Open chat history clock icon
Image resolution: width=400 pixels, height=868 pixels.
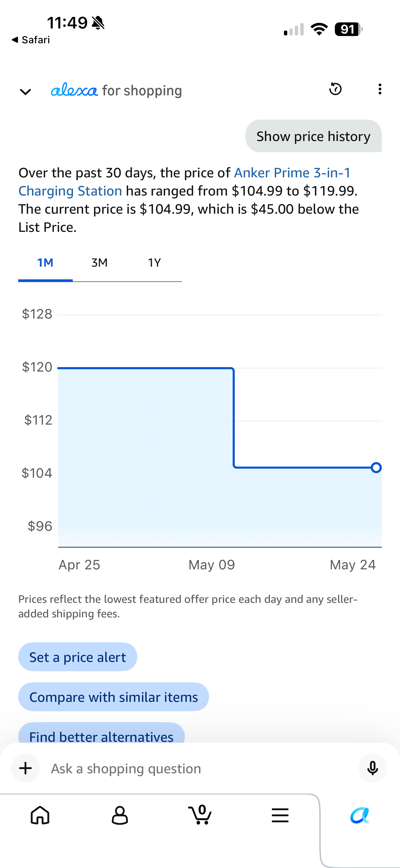coord(335,89)
